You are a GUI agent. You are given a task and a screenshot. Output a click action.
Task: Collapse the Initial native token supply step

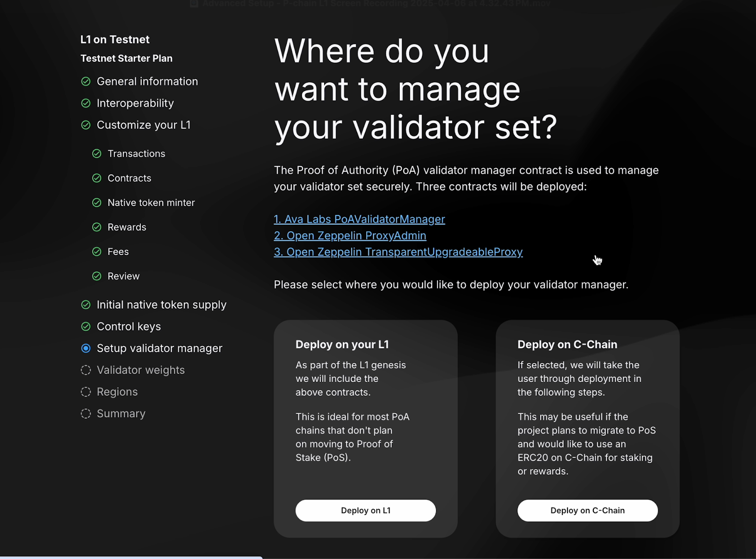point(161,305)
